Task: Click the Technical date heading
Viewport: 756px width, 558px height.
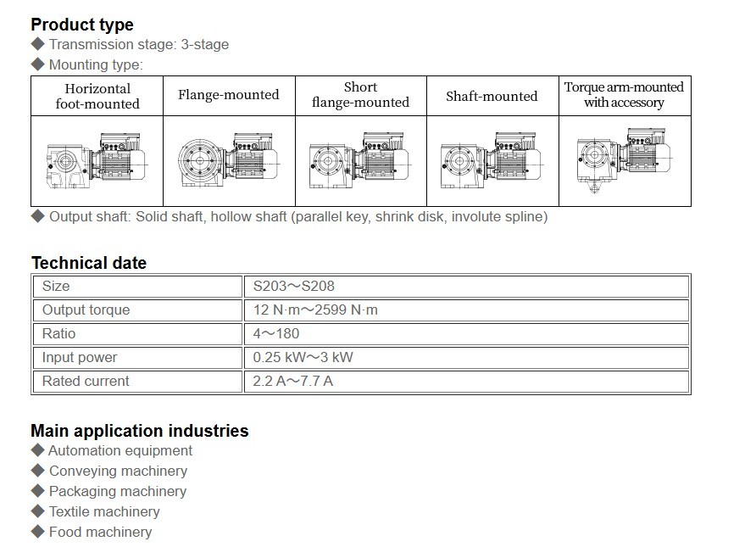Action: pyautogui.click(x=89, y=263)
